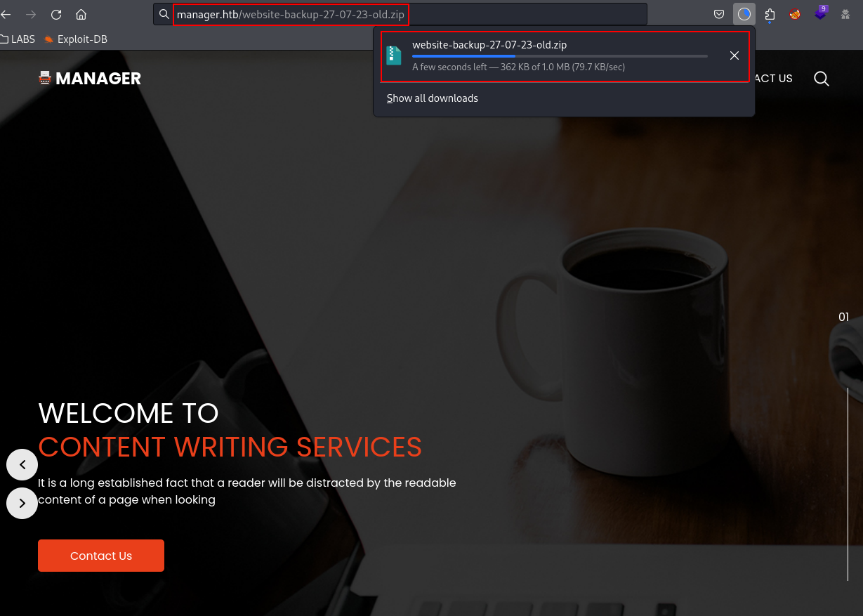Toggle the downloads progress toolbar button
This screenshot has height=616, width=863.
(x=744, y=14)
